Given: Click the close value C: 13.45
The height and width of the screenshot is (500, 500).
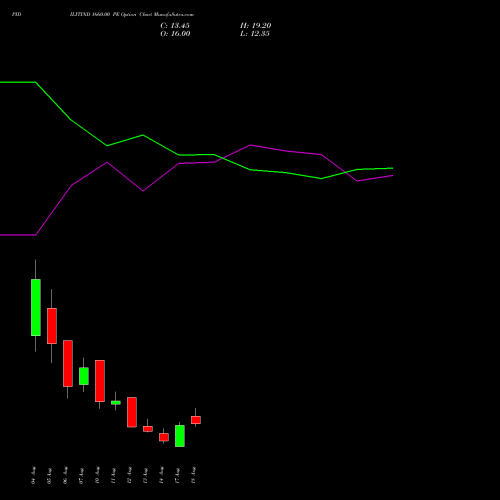Looking at the screenshot, I should [x=175, y=26].
